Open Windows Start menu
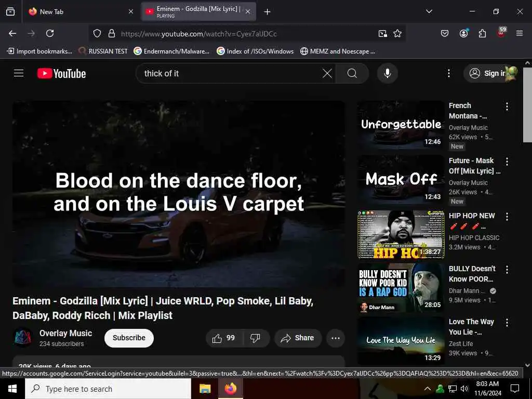The image size is (532, 399). click(x=12, y=389)
